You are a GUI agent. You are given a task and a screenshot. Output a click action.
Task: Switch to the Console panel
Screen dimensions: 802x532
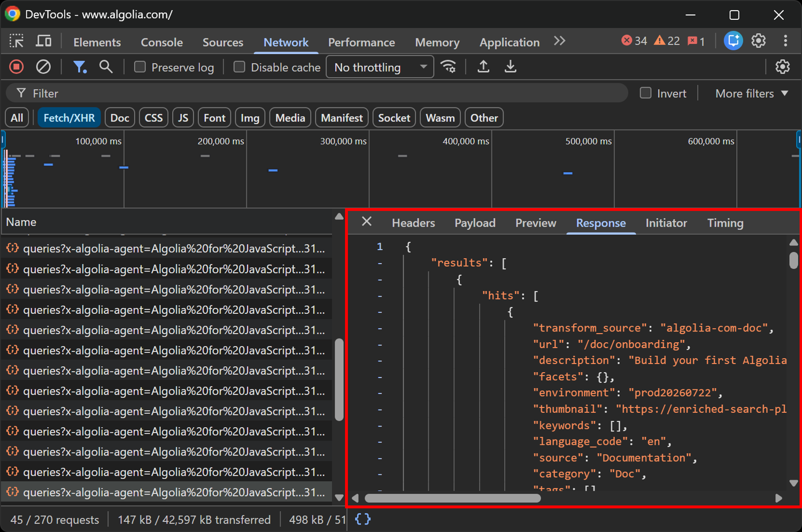coord(161,42)
